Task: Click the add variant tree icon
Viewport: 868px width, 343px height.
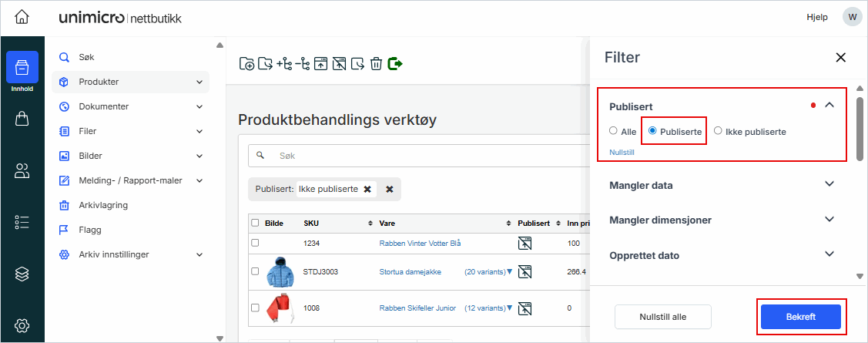Action: (284, 64)
